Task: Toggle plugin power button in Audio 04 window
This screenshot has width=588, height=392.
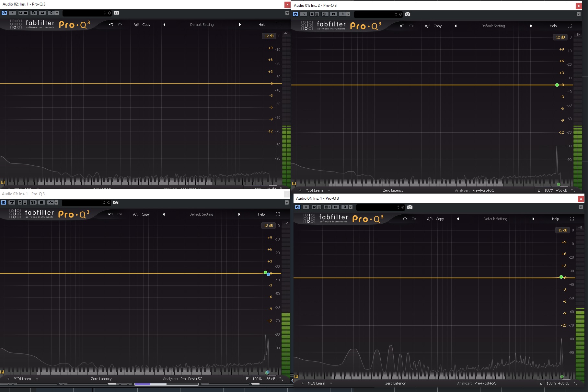Action: coord(298,207)
